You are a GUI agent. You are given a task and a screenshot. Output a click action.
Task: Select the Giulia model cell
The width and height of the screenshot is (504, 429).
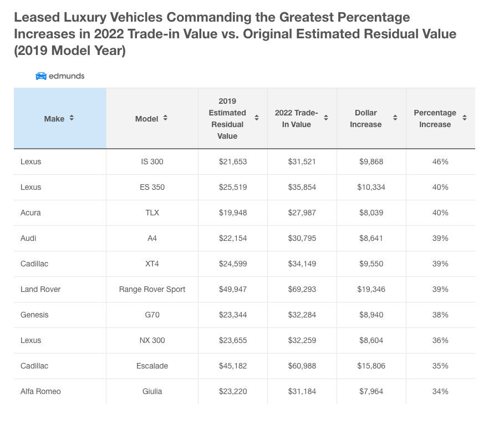pos(152,391)
